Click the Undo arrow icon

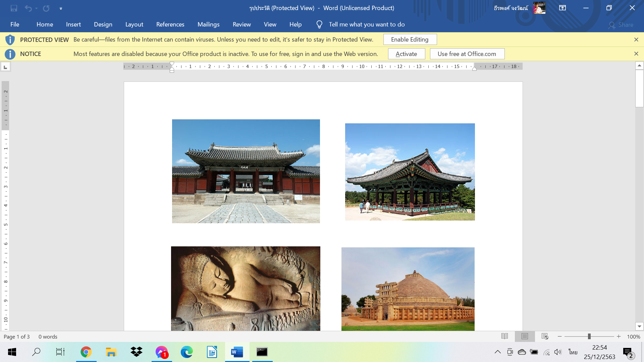point(28,8)
